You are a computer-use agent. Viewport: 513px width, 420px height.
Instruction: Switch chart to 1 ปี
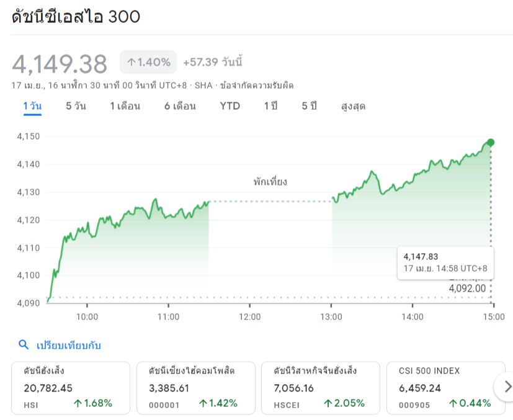click(270, 106)
